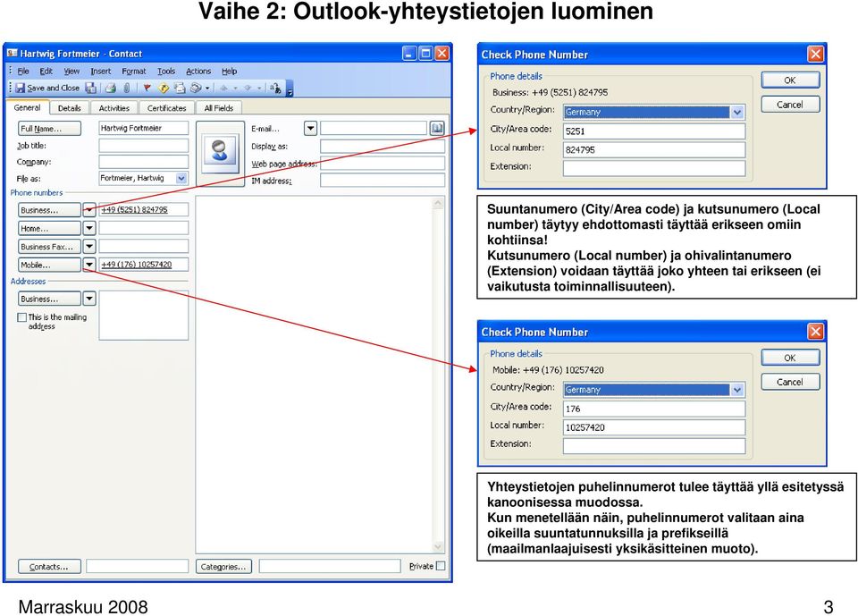Click the Full Name... button

(49, 129)
